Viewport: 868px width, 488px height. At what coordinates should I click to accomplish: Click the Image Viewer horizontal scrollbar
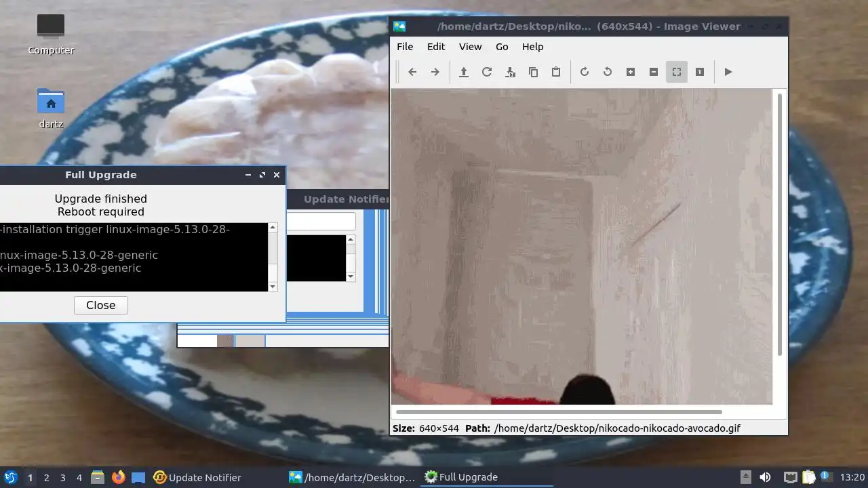coord(559,411)
